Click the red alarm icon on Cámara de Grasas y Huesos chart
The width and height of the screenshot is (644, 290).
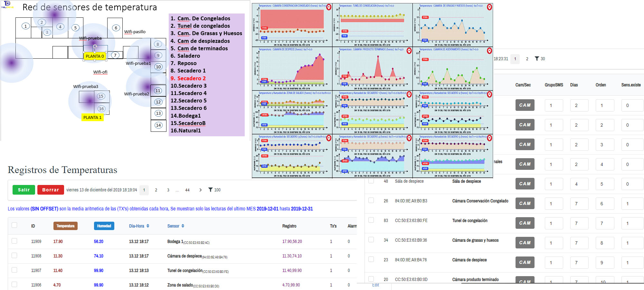tap(489, 7)
